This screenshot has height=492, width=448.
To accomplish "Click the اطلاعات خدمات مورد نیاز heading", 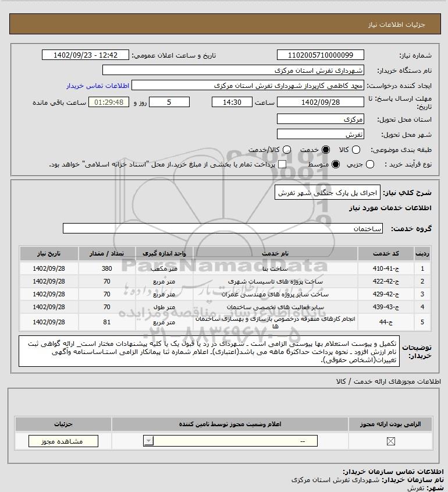I will click(x=390, y=208).
